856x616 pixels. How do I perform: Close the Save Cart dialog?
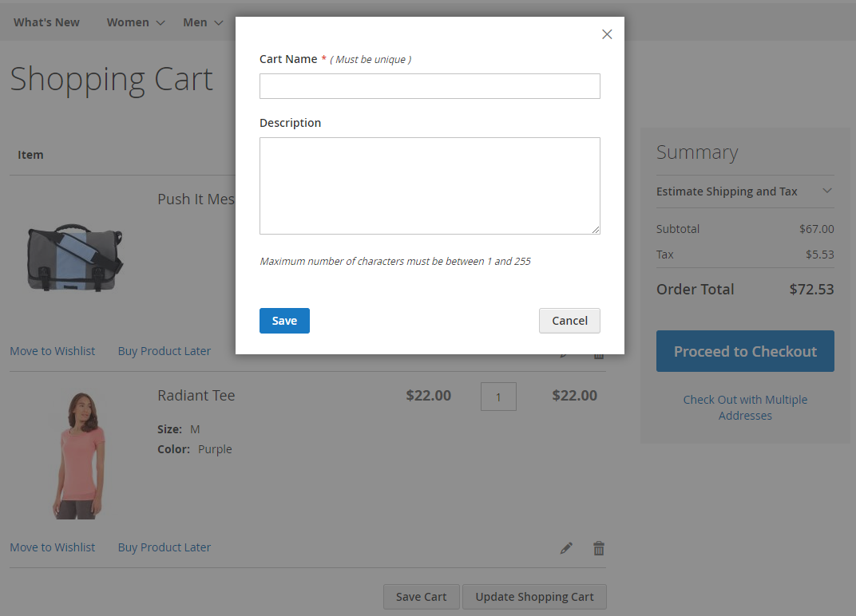tap(607, 34)
